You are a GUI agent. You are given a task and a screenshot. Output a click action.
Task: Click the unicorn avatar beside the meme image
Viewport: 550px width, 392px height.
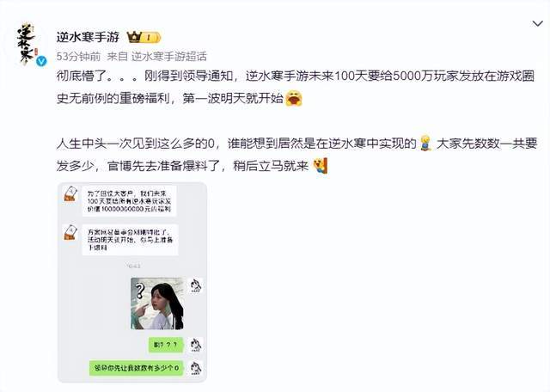[x=195, y=285]
